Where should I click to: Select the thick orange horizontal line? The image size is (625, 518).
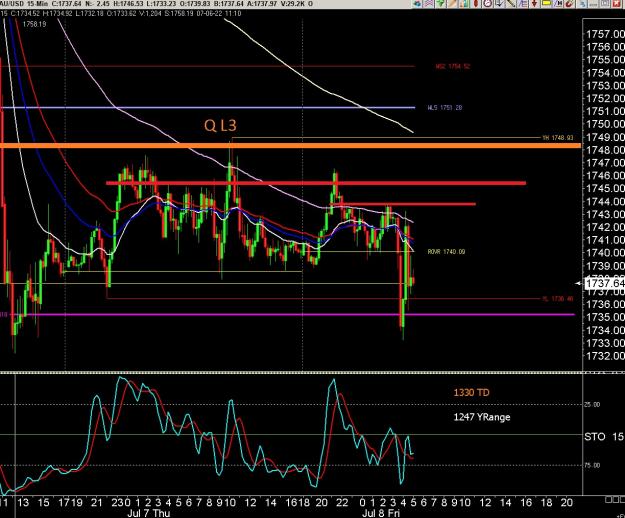(x=290, y=146)
